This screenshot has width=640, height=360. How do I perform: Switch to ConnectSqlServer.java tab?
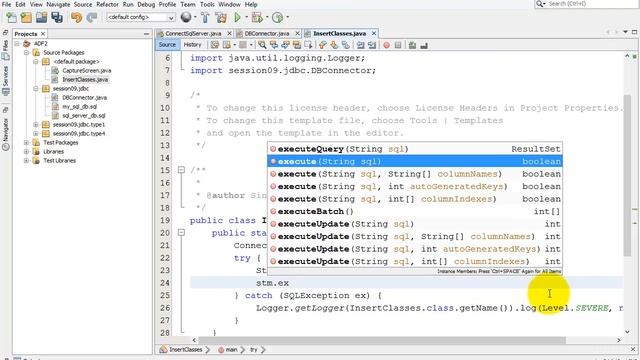pos(193,33)
